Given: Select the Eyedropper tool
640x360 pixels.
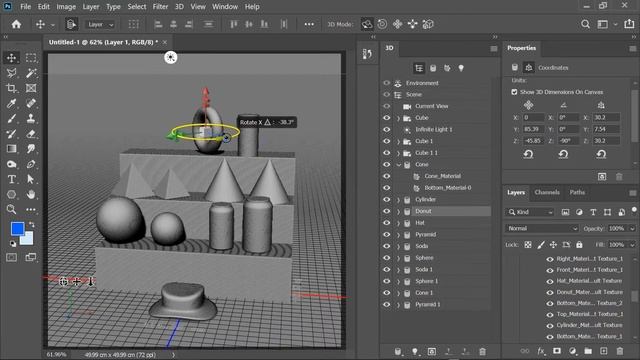Looking at the screenshot, I should click(x=11, y=103).
